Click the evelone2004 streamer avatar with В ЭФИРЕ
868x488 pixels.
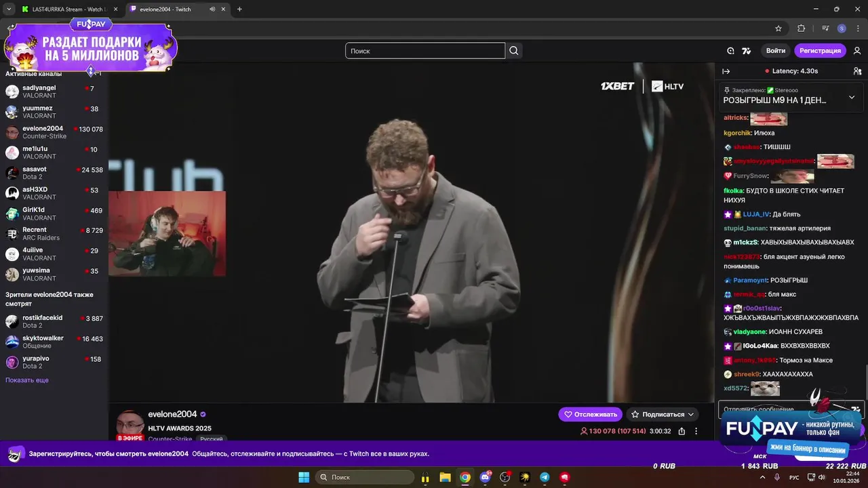point(130,426)
